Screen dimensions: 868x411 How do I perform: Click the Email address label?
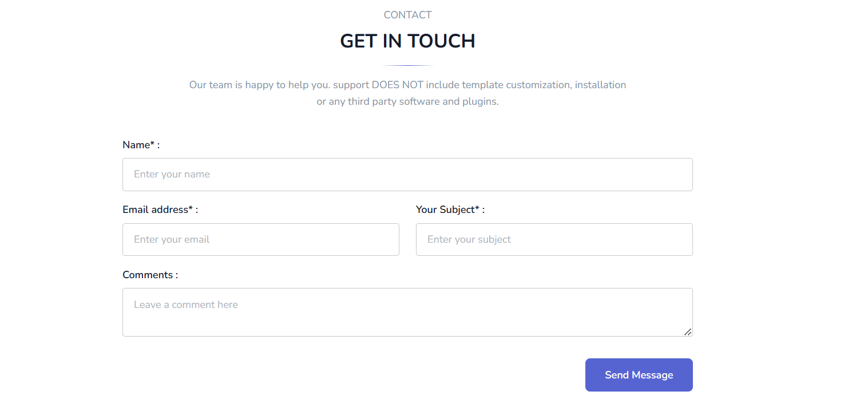click(x=160, y=210)
